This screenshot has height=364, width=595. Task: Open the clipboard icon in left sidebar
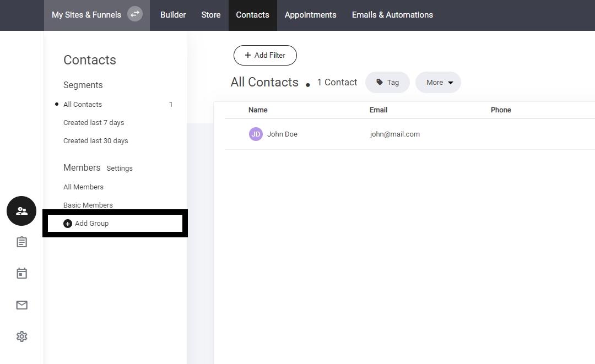[21, 242]
